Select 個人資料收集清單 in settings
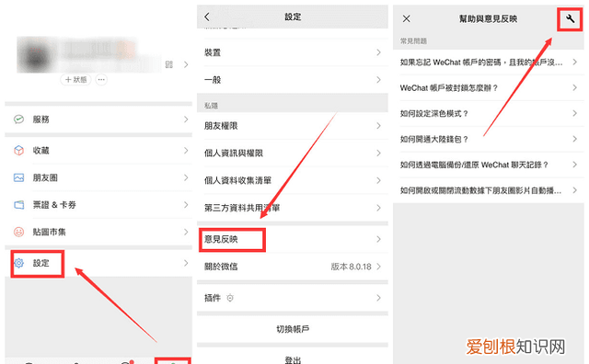Viewport: 589px width, 364px height. pyautogui.click(x=293, y=180)
